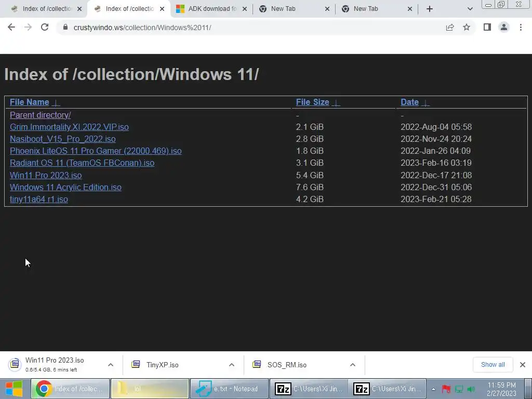Expand options for Win11 Pro 2023.iso download
532x399 pixels.
[x=111, y=365]
